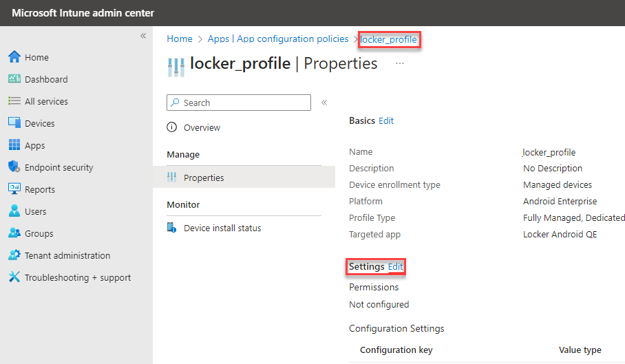This screenshot has width=625, height=364.
Task: Open Reports via its icon
Action: [14, 189]
